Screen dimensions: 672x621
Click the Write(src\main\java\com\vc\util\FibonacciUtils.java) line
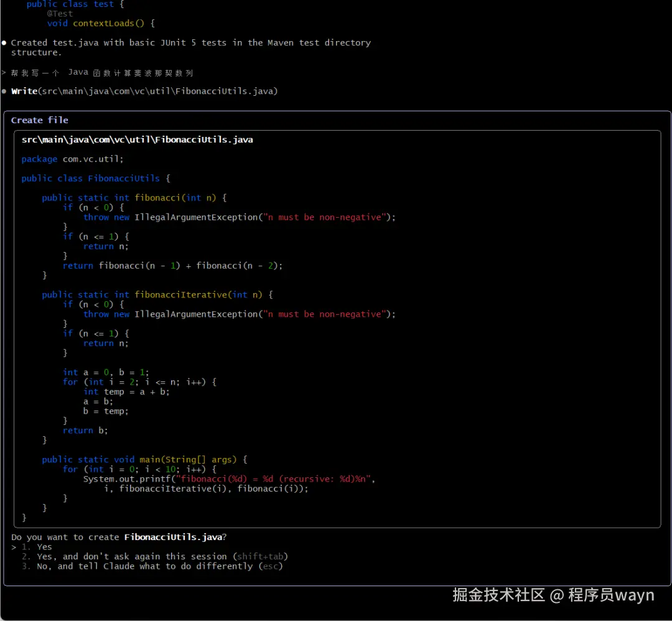pyautogui.click(x=144, y=91)
